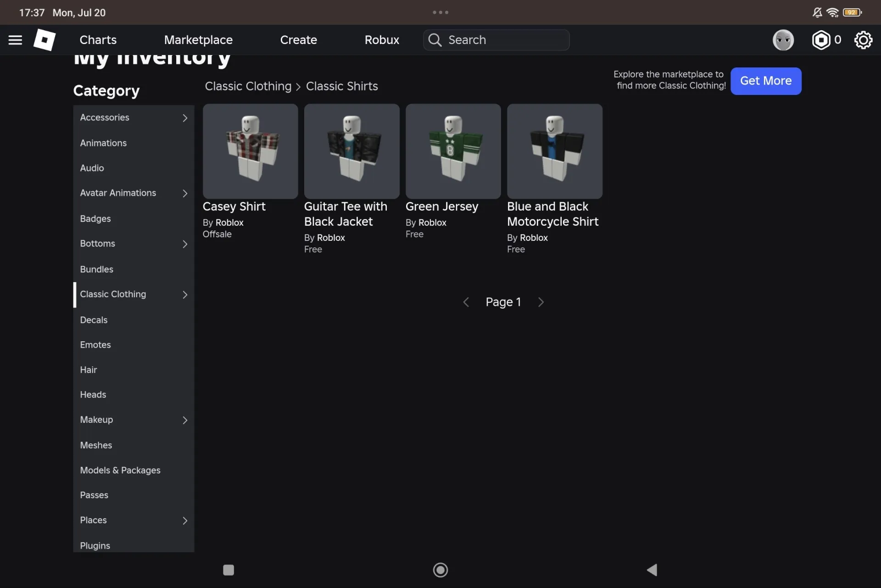881x588 pixels.
Task: Expand the Bottoms category chevron
Action: click(x=185, y=244)
